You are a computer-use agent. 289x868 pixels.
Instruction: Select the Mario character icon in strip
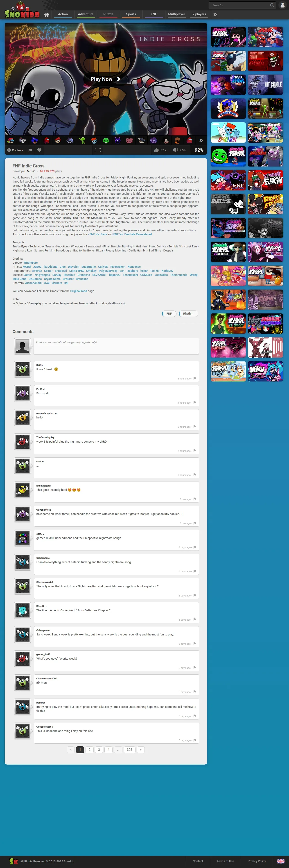point(58,141)
